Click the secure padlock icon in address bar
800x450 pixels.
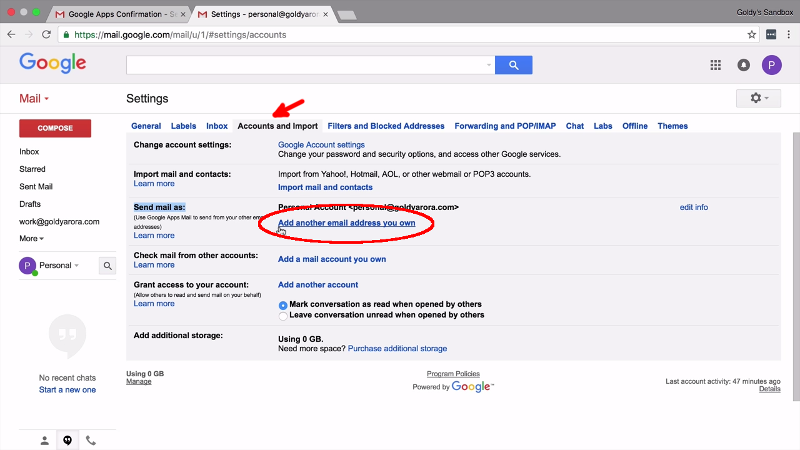(x=66, y=35)
